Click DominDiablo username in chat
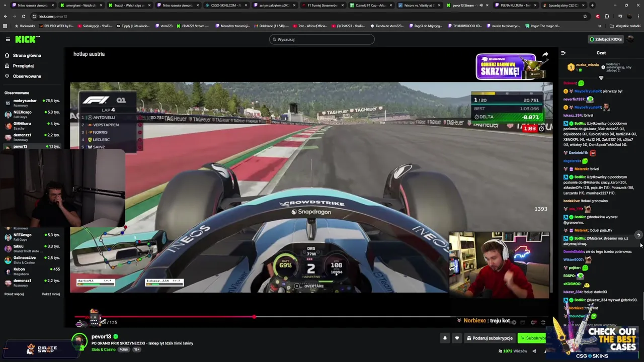The image size is (644, 362). coord(574,251)
